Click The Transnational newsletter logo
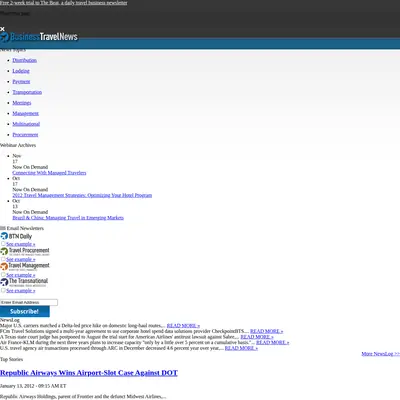 click(x=24, y=282)
